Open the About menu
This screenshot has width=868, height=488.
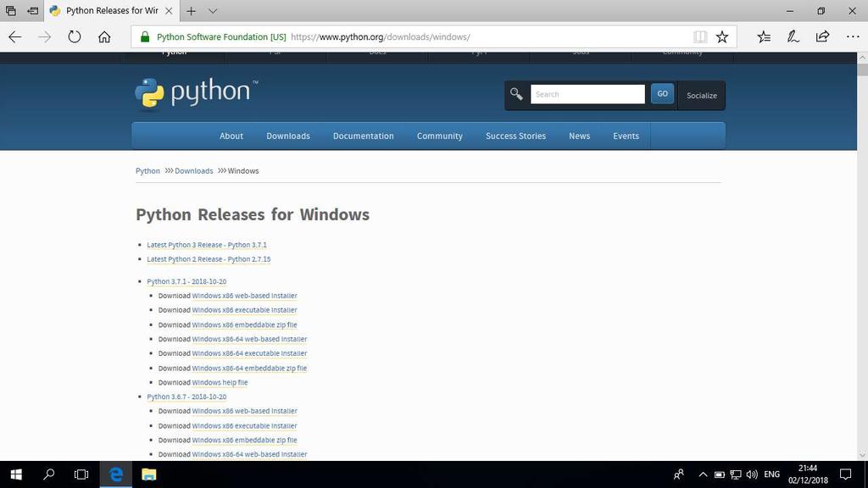pos(231,136)
